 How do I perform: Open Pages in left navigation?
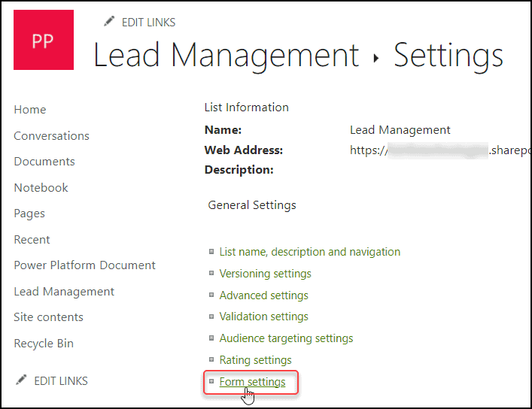tap(29, 214)
